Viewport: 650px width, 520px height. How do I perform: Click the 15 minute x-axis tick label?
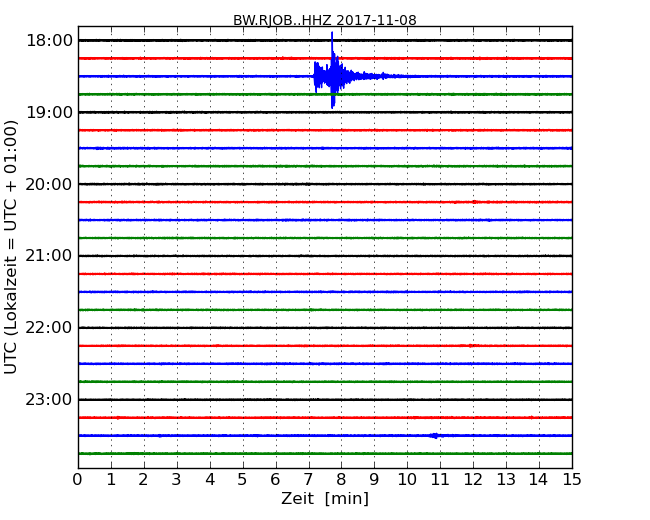572,479
